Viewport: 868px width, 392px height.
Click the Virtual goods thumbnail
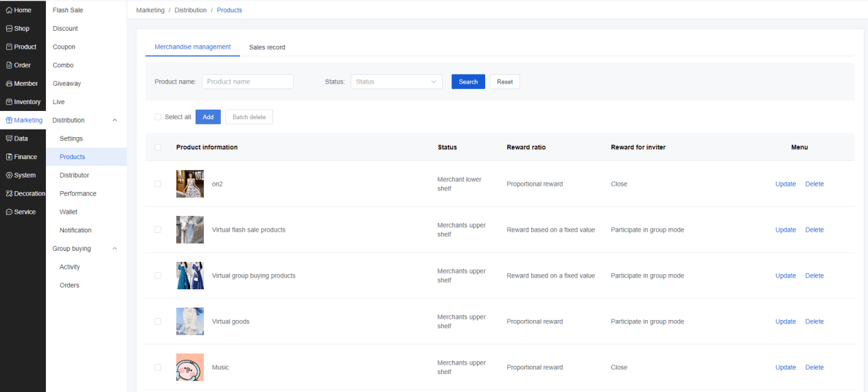pyautogui.click(x=190, y=321)
